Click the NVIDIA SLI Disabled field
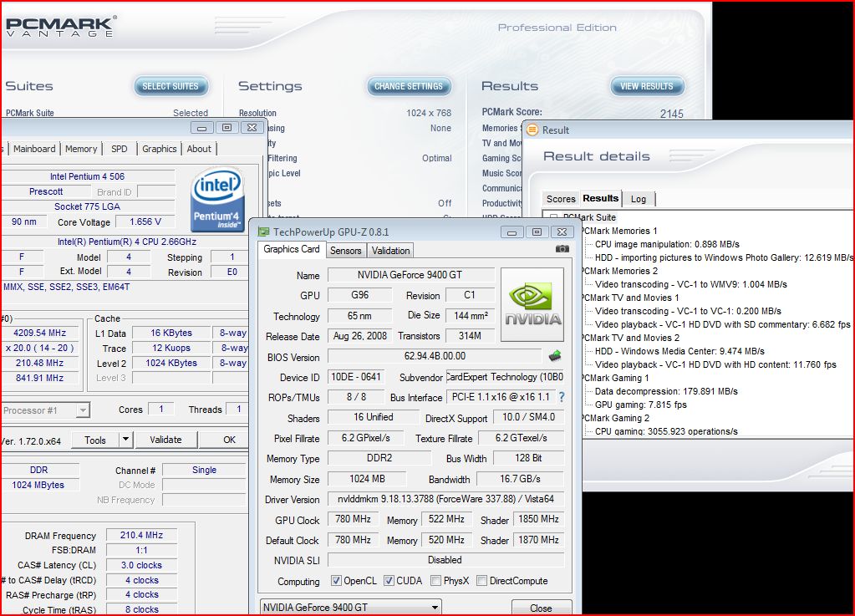 pyautogui.click(x=445, y=560)
